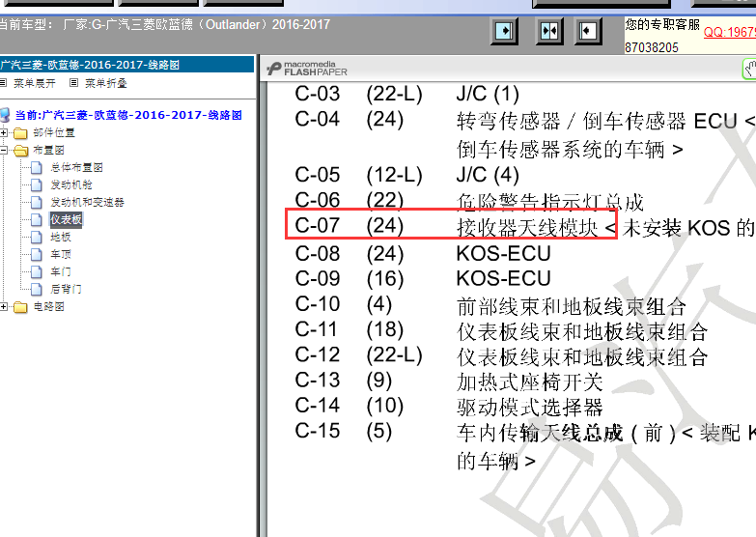Click the Macromedia FlashPaper logo
756x537 pixels.
coord(308,69)
